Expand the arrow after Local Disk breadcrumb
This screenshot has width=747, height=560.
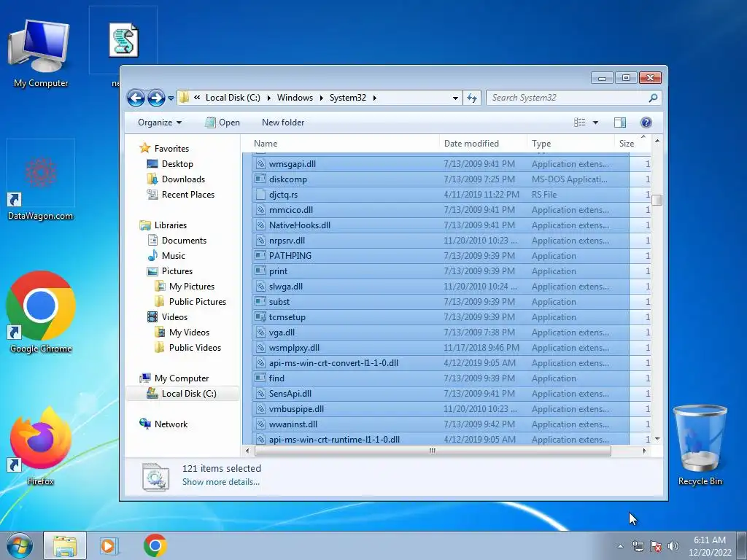tap(268, 98)
